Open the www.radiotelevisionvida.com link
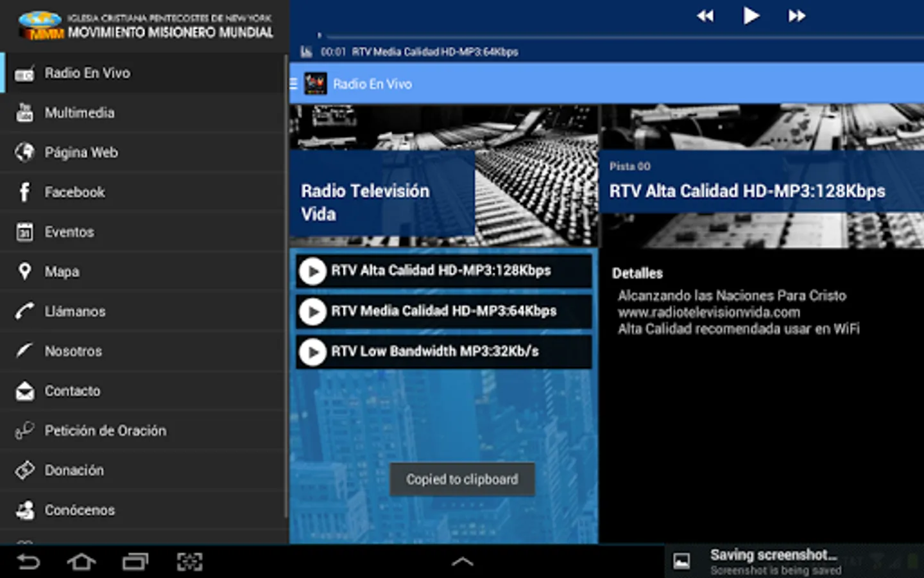Image resolution: width=924 pixels, height=578 pixels. click(709, 313)
